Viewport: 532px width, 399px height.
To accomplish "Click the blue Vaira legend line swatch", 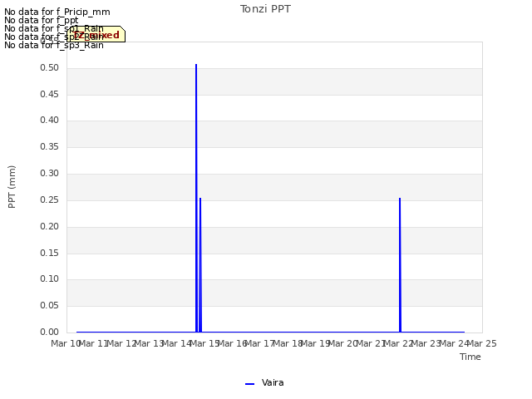I will point(249,384).
